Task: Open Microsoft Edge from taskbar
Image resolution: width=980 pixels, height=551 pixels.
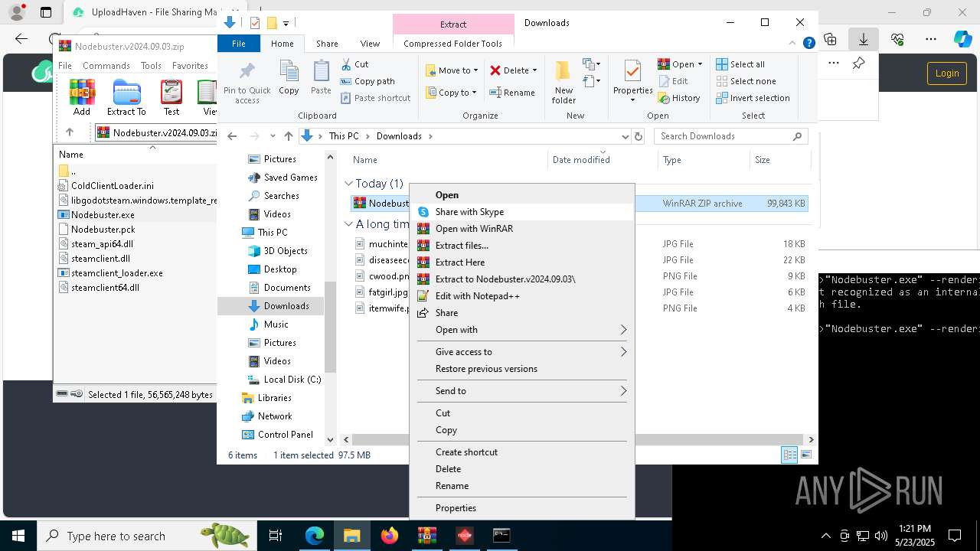Action: (315, 536)
